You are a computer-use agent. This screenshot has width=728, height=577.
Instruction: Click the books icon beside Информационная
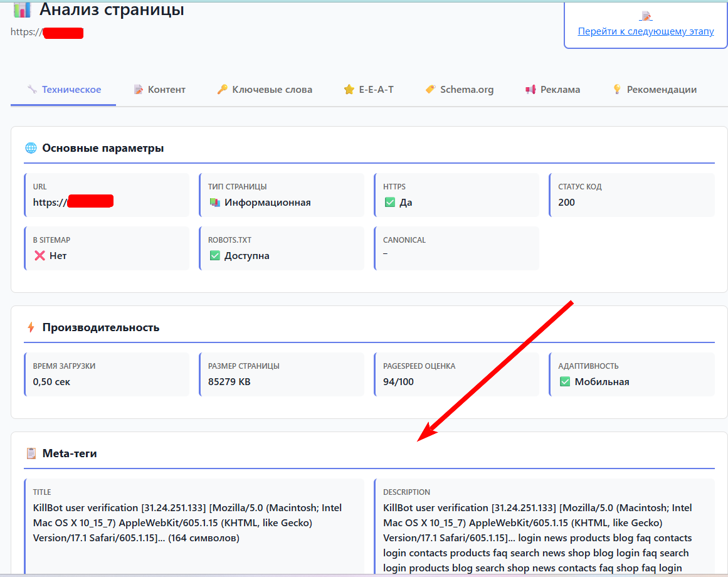pyautogui.click(x=214, y=203)
